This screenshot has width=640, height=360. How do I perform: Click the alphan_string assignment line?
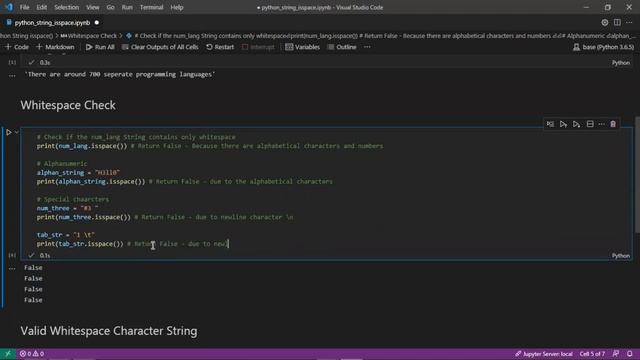click(78, 173)
